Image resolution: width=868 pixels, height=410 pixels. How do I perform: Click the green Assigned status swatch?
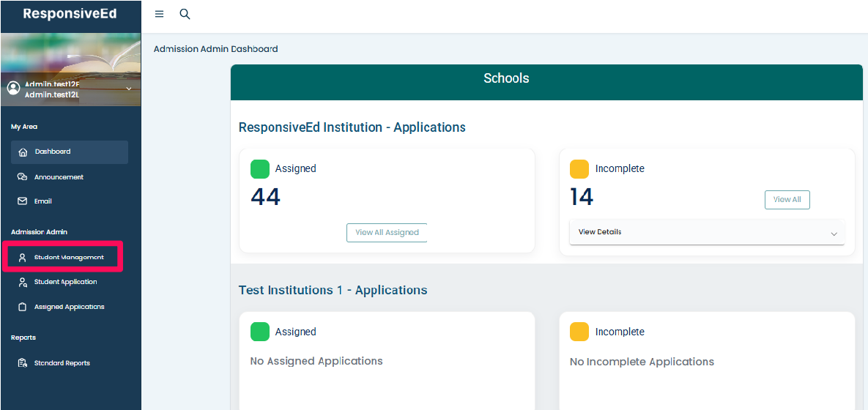click(260, 169)
